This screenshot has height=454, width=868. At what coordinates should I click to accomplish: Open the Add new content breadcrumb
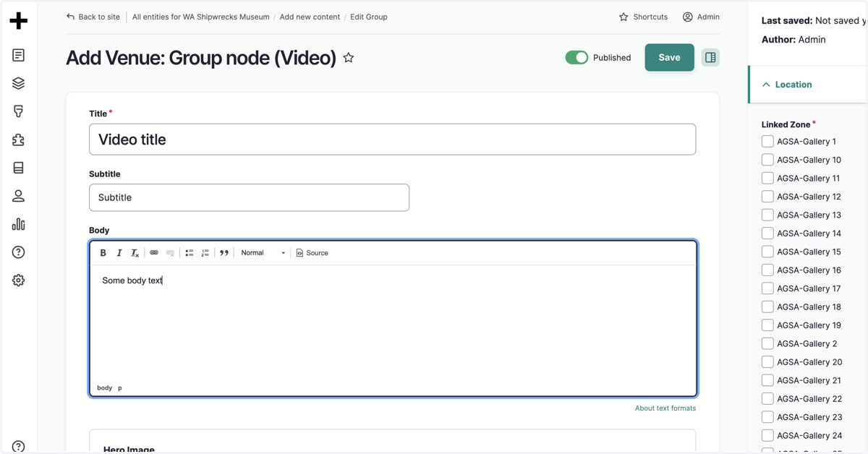(310, 17)
